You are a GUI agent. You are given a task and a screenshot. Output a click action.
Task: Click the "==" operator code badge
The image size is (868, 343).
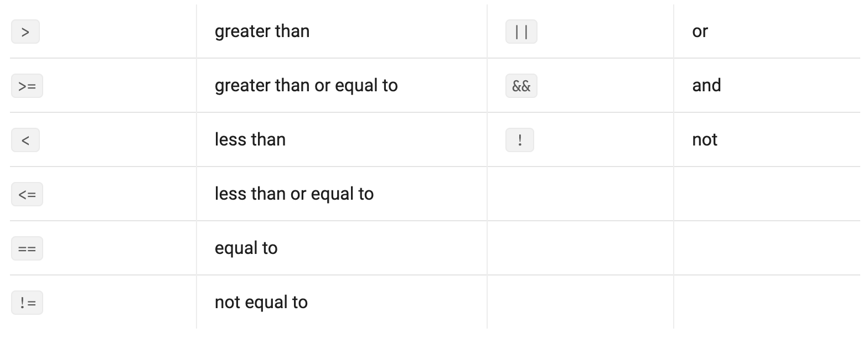coord(27,248)
